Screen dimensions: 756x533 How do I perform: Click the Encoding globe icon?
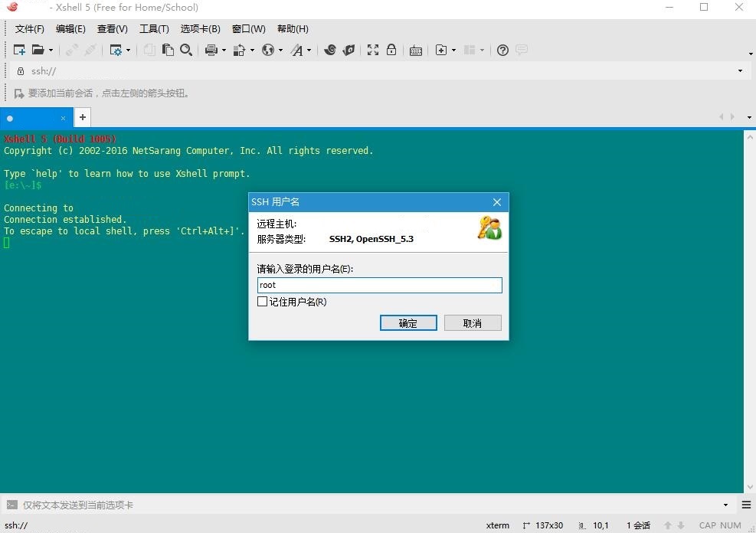tap(268, 50)
